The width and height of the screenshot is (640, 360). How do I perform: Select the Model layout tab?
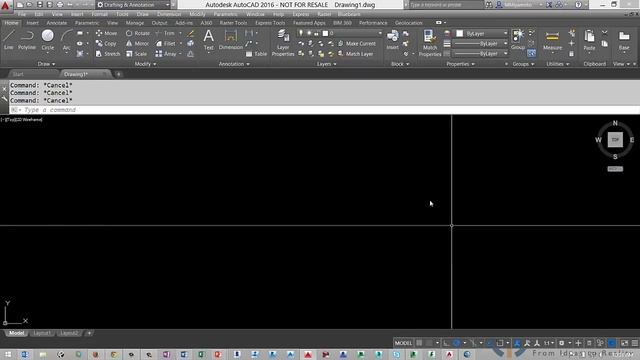coord(16,333)
